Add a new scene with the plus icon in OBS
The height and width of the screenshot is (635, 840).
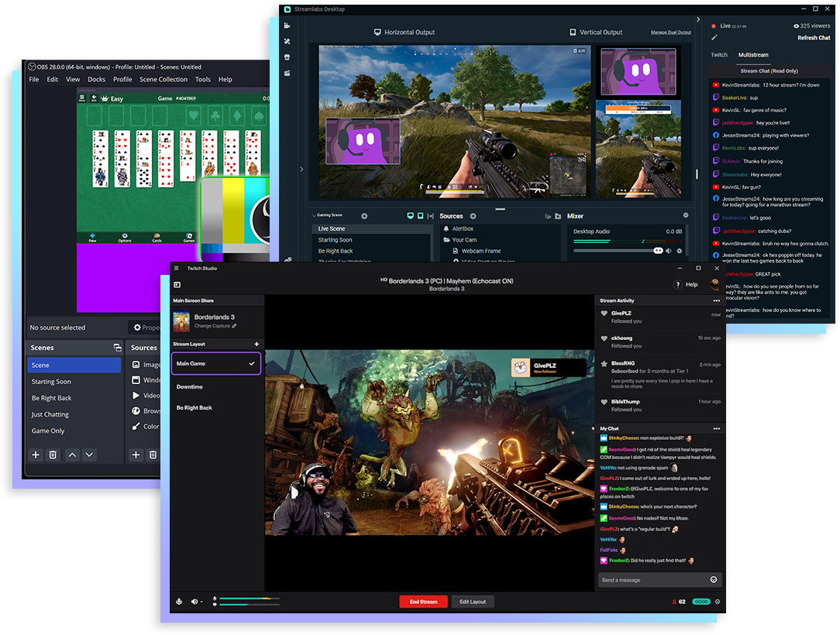[x=35, y=455]
